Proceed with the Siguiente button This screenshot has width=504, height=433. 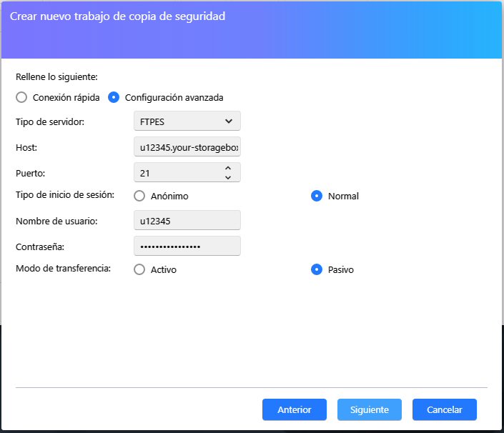370,409
